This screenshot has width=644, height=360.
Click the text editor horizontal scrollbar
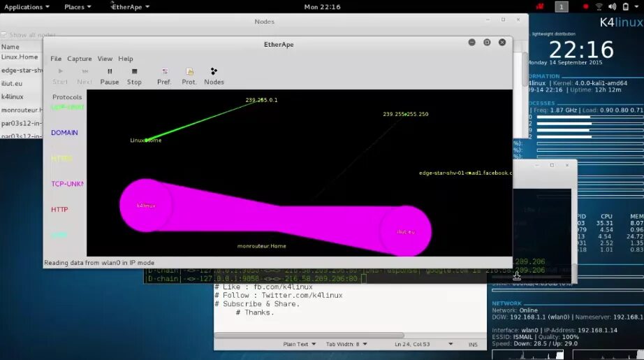pos(309,336)
